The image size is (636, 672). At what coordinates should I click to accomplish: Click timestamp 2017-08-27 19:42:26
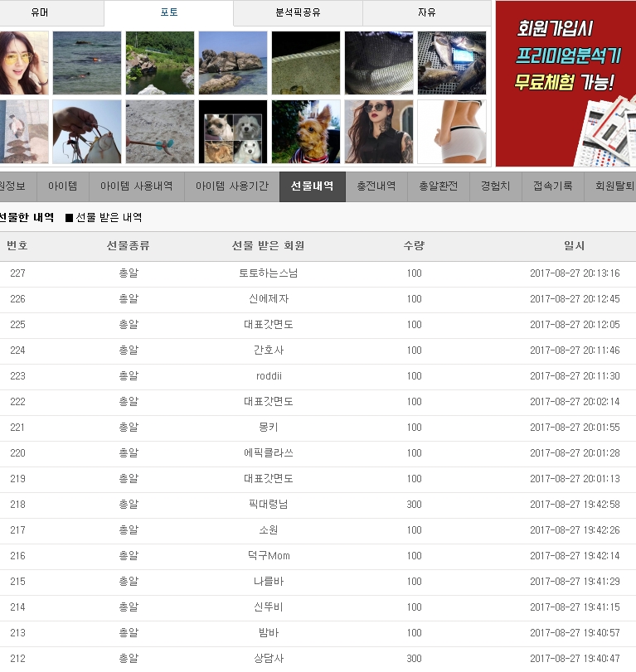coord(575,530)
